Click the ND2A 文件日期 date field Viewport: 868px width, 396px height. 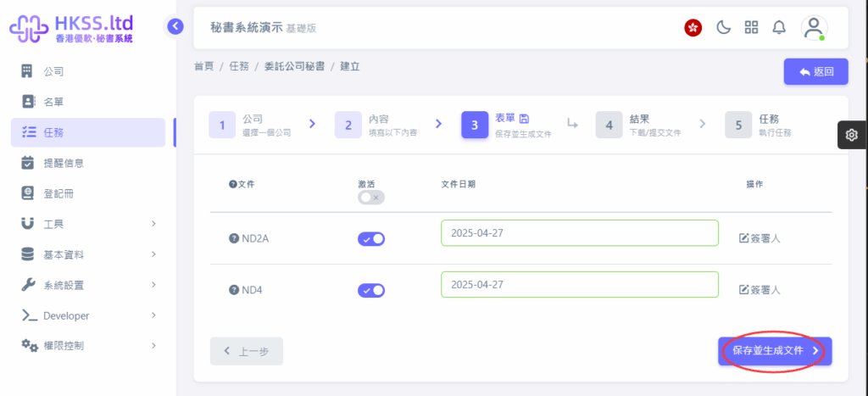click(580, 232)
